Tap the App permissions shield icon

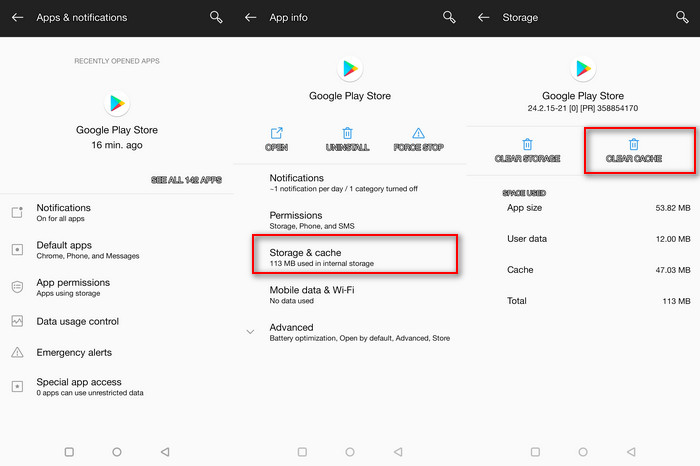point(17,287)
